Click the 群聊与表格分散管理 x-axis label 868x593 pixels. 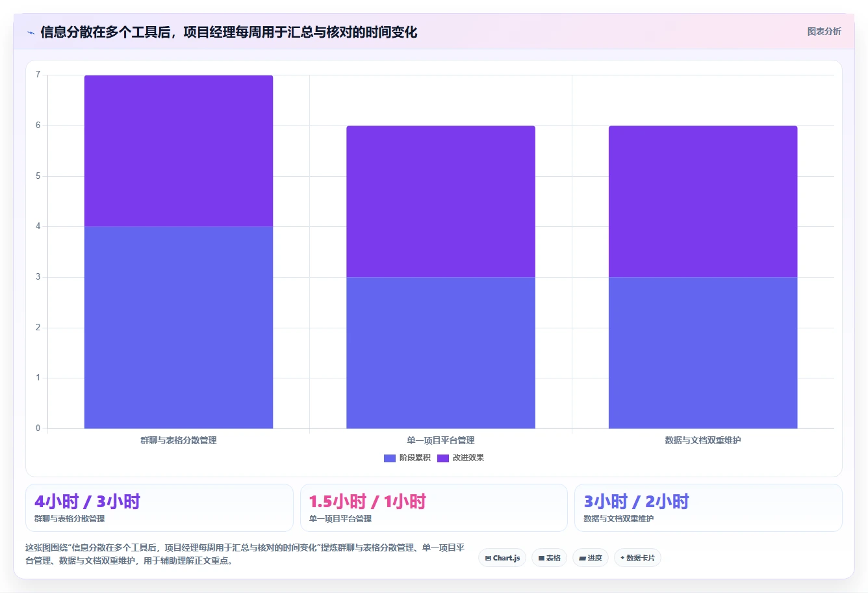tap(179, 440)
